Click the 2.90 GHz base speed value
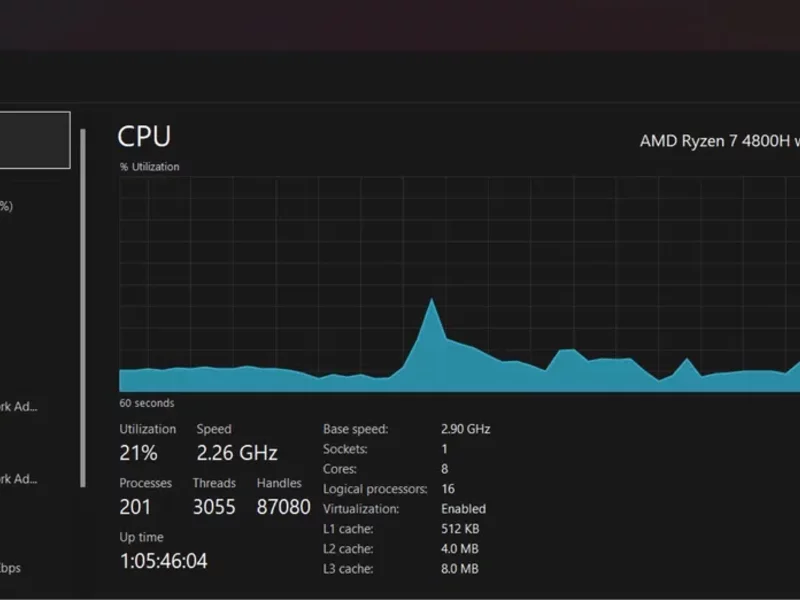The height and width of the screenshot is (600, 800). coord(465,429)
